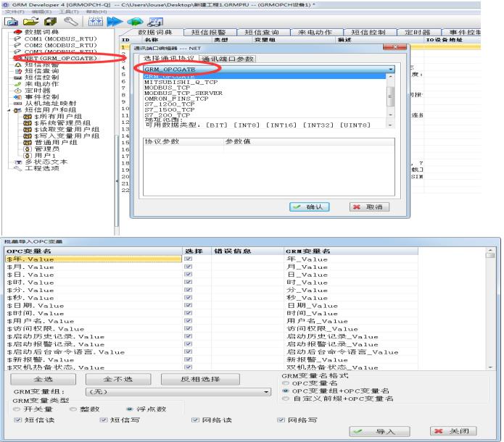This screenshot has width=504, height=442.
Task: Select the 整数 variable type radio button
Action: (x=73, y=408)
